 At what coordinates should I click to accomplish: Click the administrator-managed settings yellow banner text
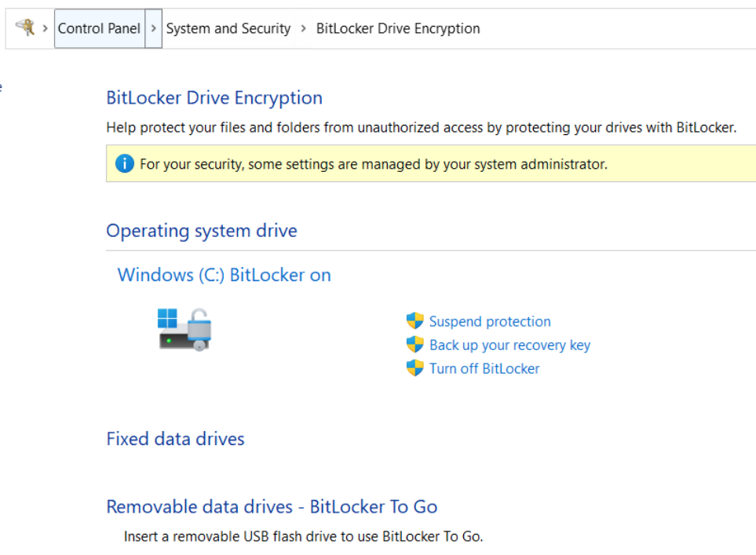[x=374, y=164]
